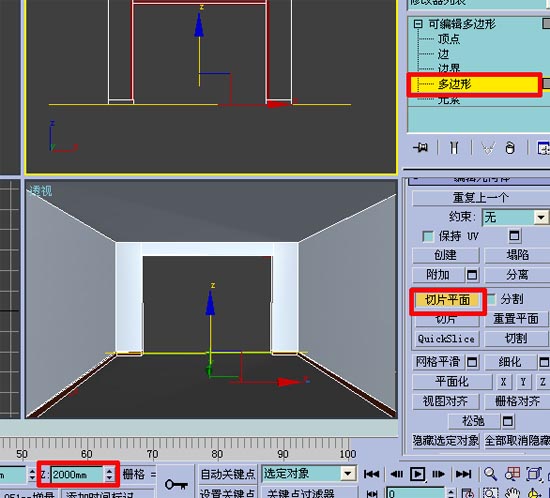
Task: Open the Time Configuration icon
Action: point(468,493)
